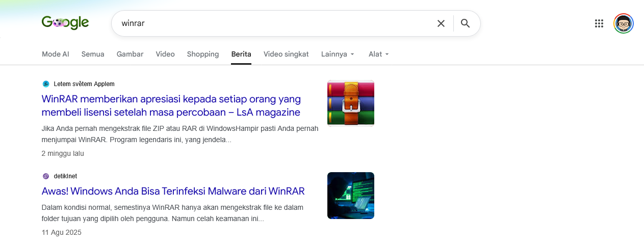
Task: Open the hacker malware article thumbnail
Action: 351,196
